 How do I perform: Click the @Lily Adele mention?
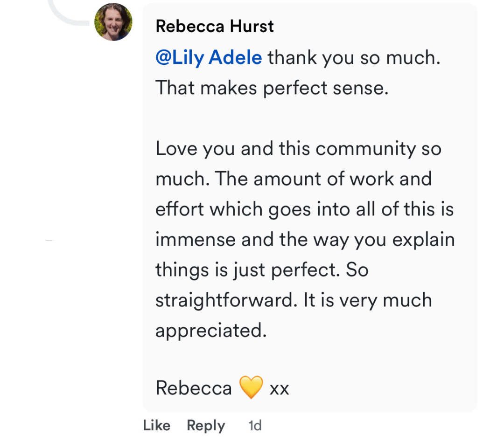(x=209, y=58)
